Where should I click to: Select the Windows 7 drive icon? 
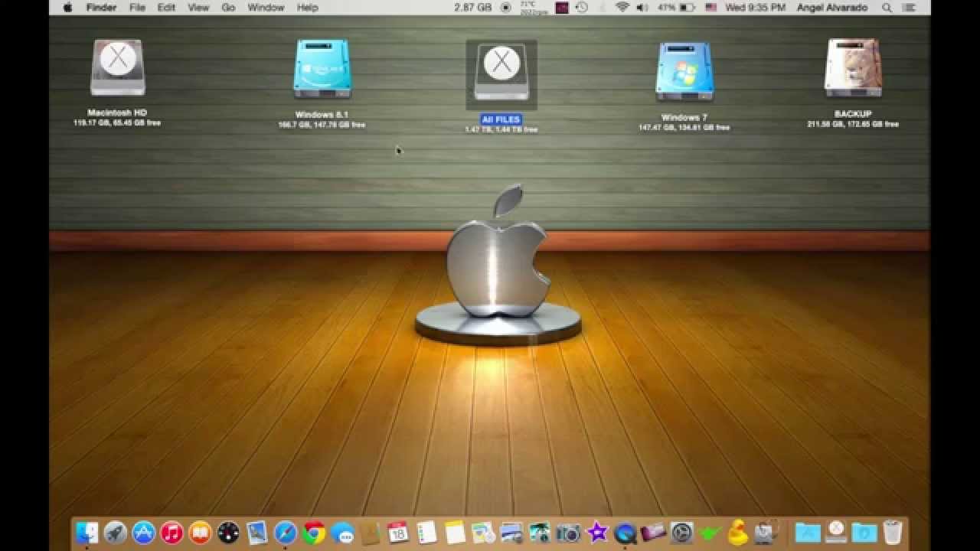(684, 72)
